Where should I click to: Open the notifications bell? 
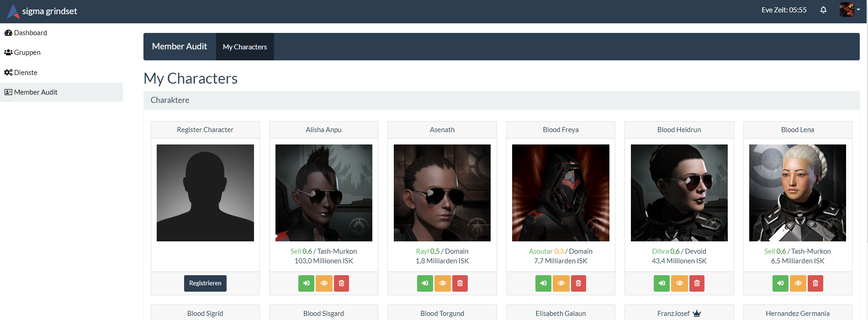pyautogui.click(x=823, y=10)
